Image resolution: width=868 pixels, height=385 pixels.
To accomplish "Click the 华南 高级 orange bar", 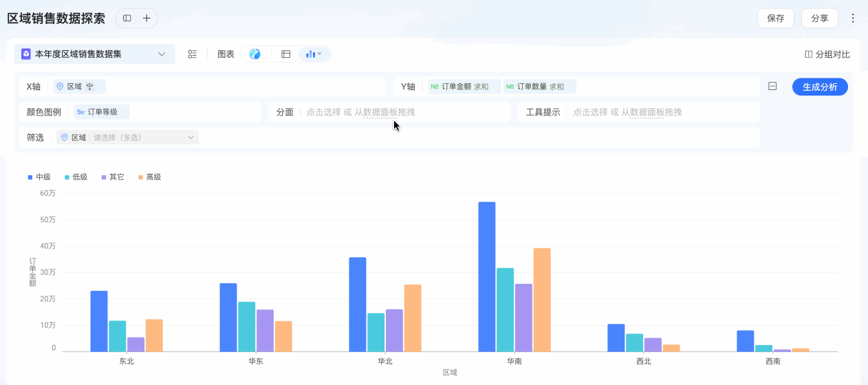I will [x=542, y=300].
